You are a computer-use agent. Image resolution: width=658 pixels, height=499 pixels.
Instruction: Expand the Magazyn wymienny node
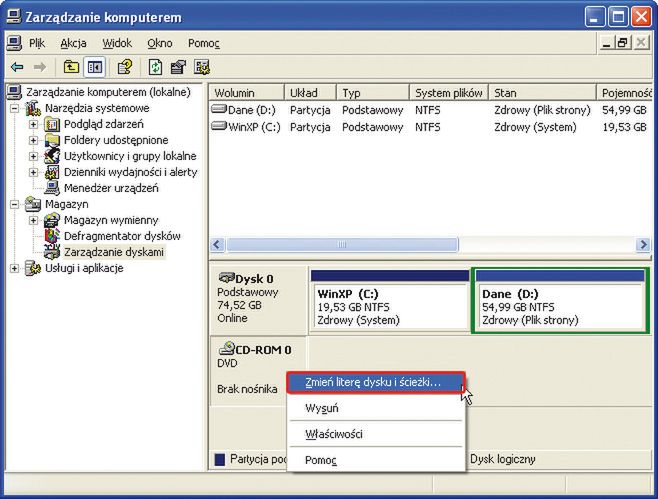[33, 220]
